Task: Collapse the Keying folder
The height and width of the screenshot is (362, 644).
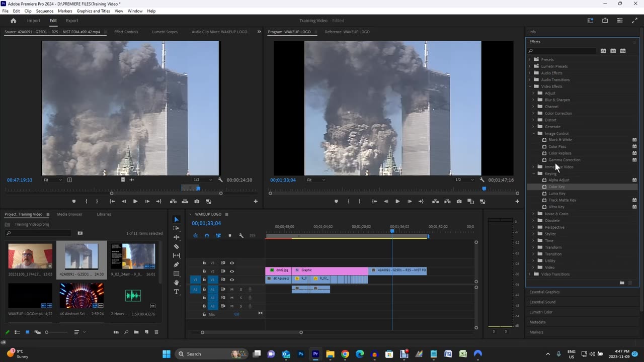Action: pyautogui.click(x=534, y=173)
